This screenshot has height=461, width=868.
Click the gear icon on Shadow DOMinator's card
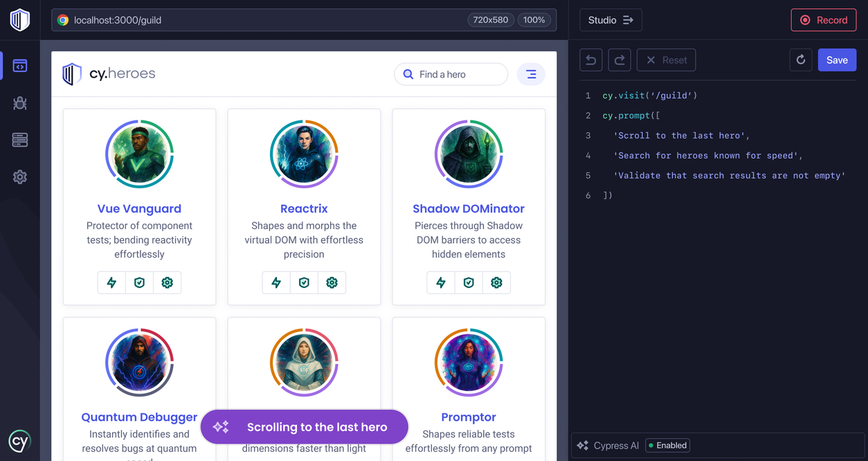(x=496, y=282)
